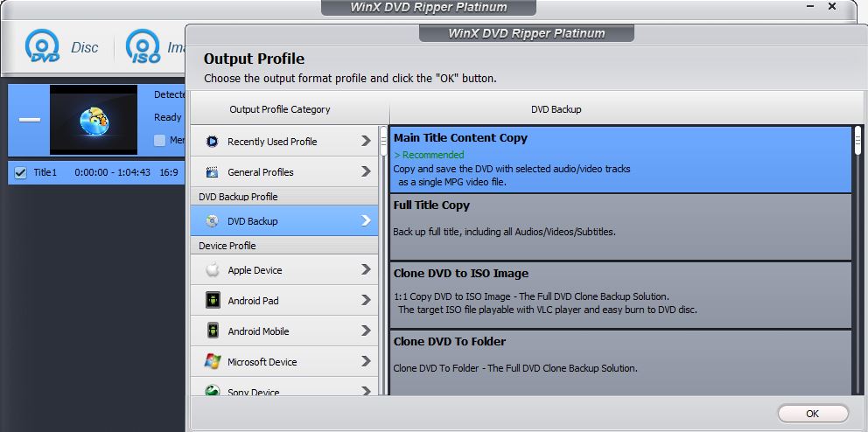Screen dimensions: 868x432
Task: Click the Microsoft Device Windows icon
Action: pyautogui.click(x=212, y=362)
